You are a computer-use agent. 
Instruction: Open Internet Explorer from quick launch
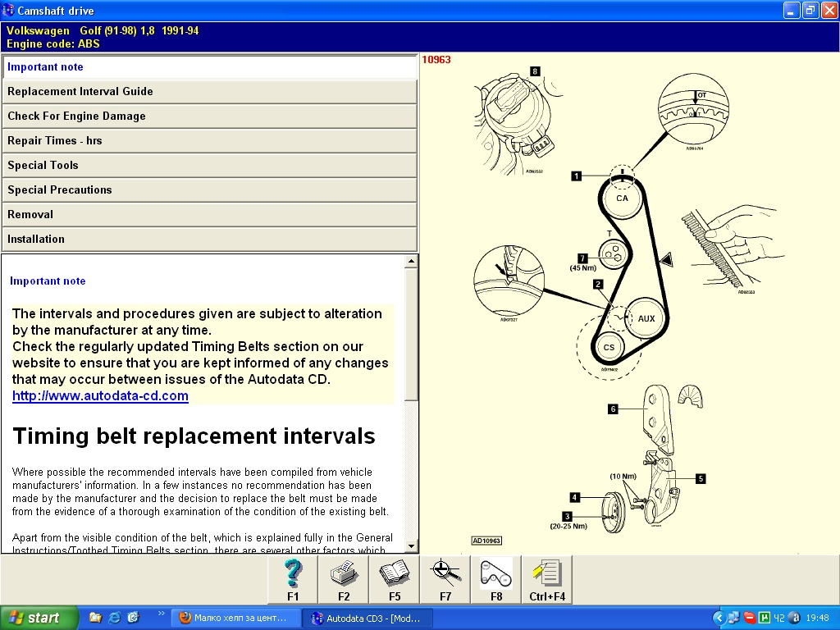[x=114, y=618]
